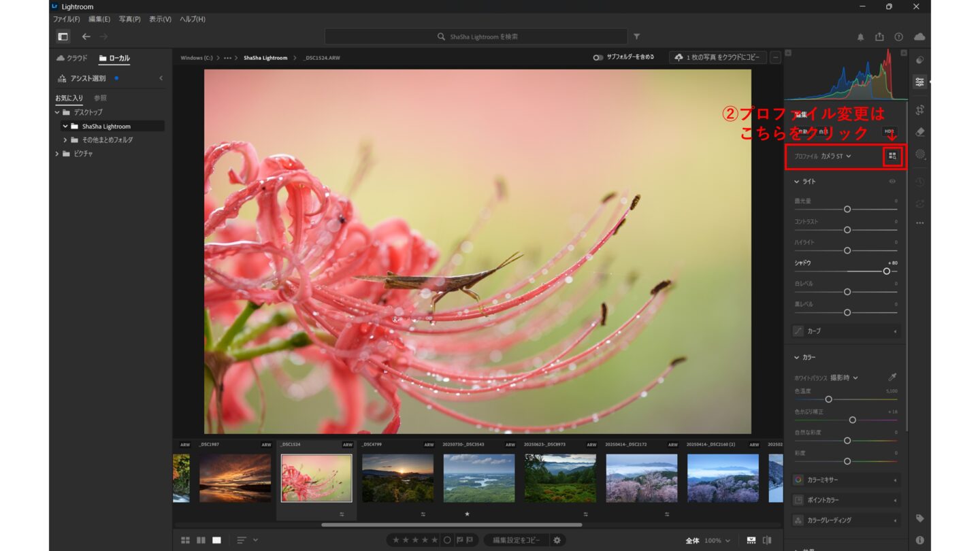Open the Presets panel icon

point(920,60)
